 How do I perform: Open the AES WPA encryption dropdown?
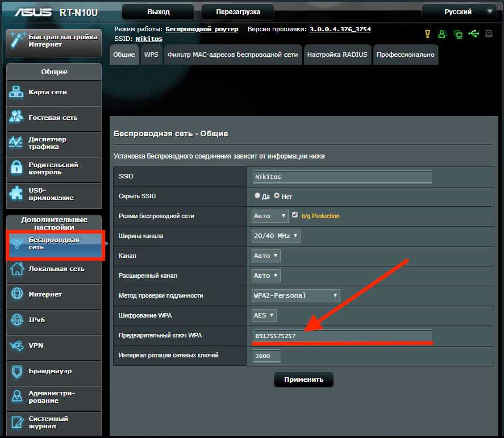pyautogui.click(x=264, y=315)
